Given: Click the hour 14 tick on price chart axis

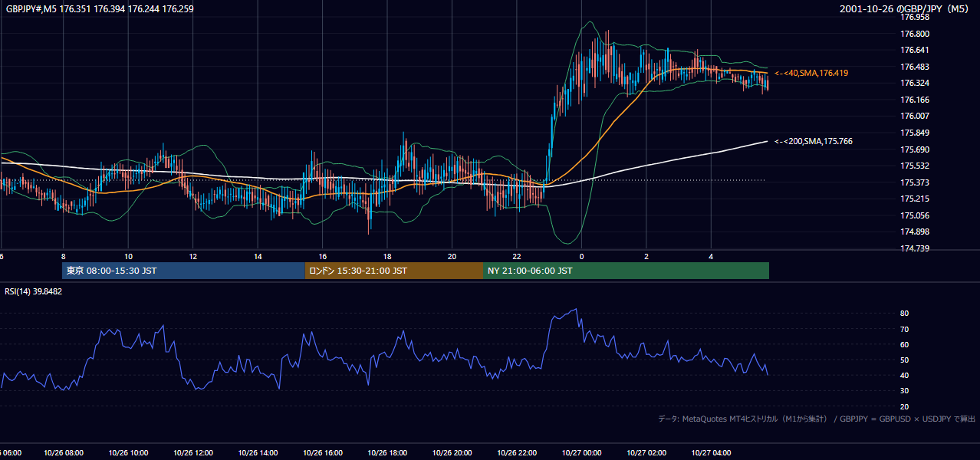Looking at the screenshot, I should [258, 256].
